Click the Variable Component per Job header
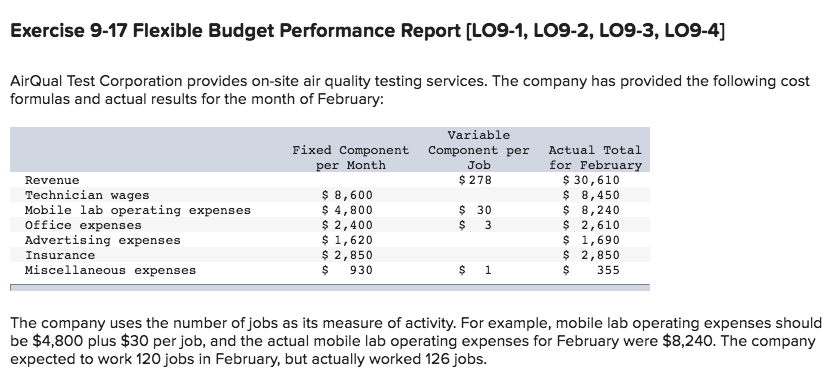829x384 pixels. point(479,150)
